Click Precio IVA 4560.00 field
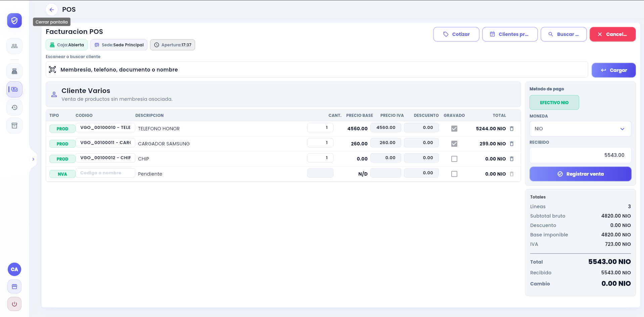This screenshot has height=317, width=644. [386, 128]
